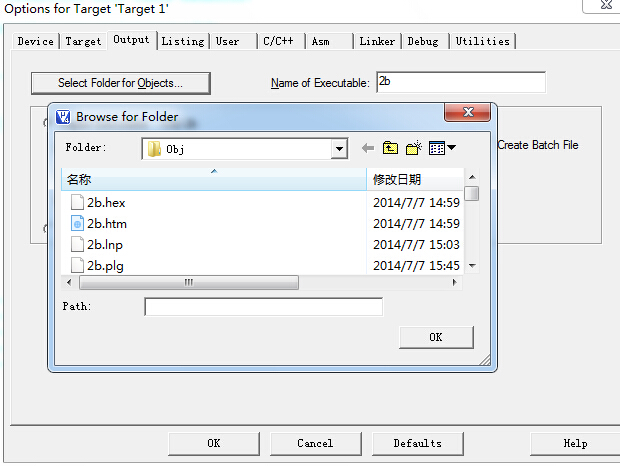620x466 pixels.
Task: Select the 2b.lnp file icon
Action: coord(77,244)
